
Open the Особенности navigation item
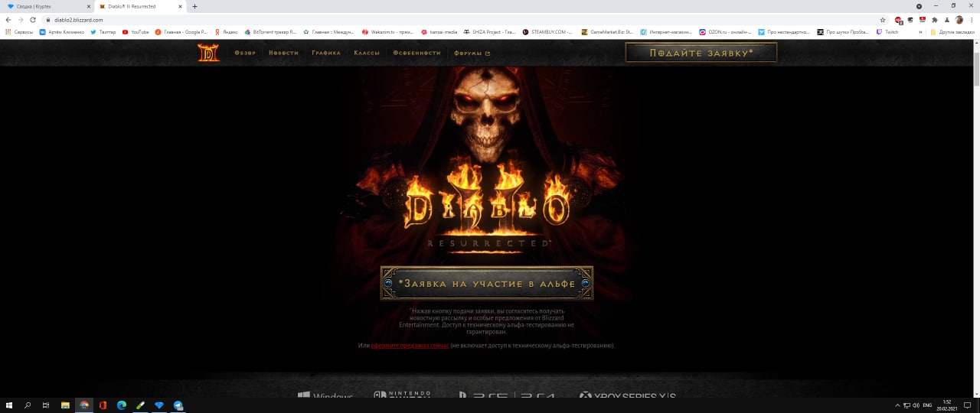416,53
